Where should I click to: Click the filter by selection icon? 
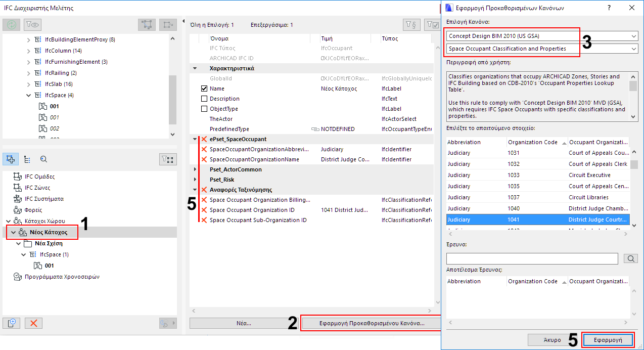168,159
